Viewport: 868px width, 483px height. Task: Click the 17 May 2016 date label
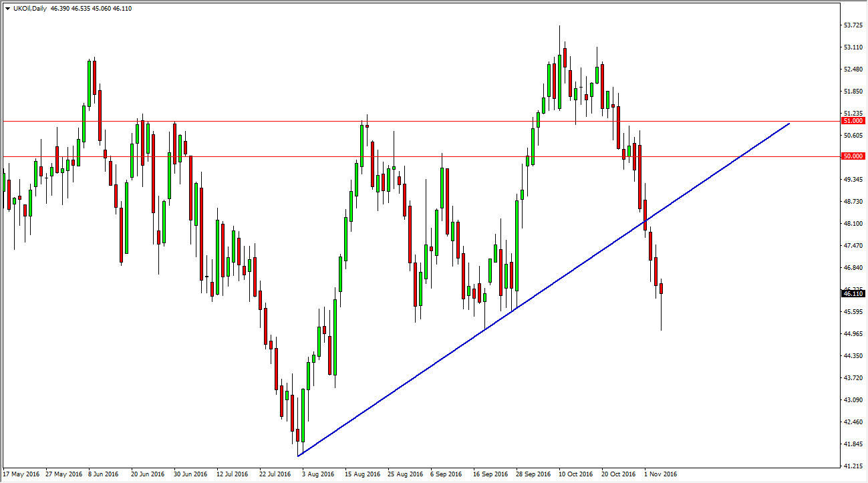pyautogui.click(x=23, y=474)
